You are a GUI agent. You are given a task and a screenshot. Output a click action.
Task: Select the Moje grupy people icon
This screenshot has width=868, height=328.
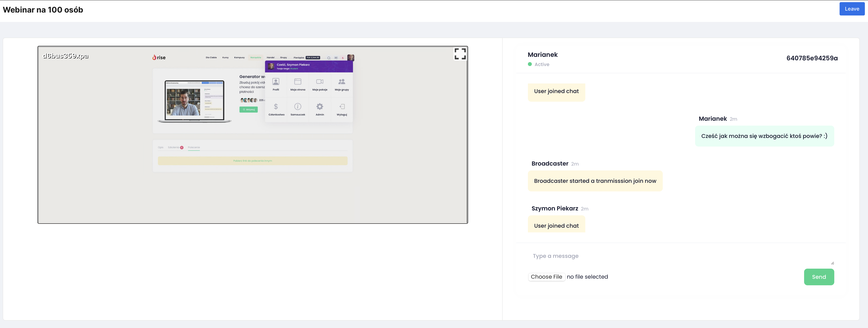[x=342, y=82]
